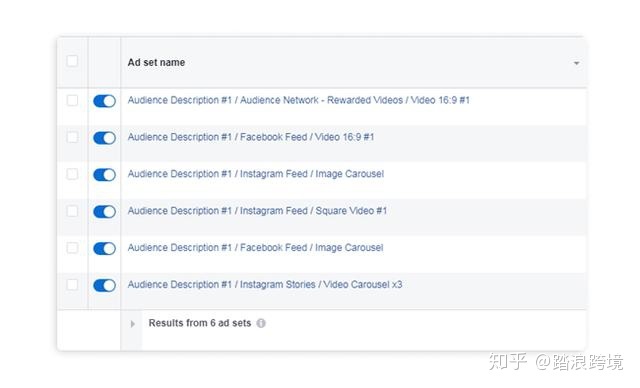Viewport: 640px width, 388px height.
Task: Disable the Instagram Stories Video Carousel toggle
Action: (104, 285)
